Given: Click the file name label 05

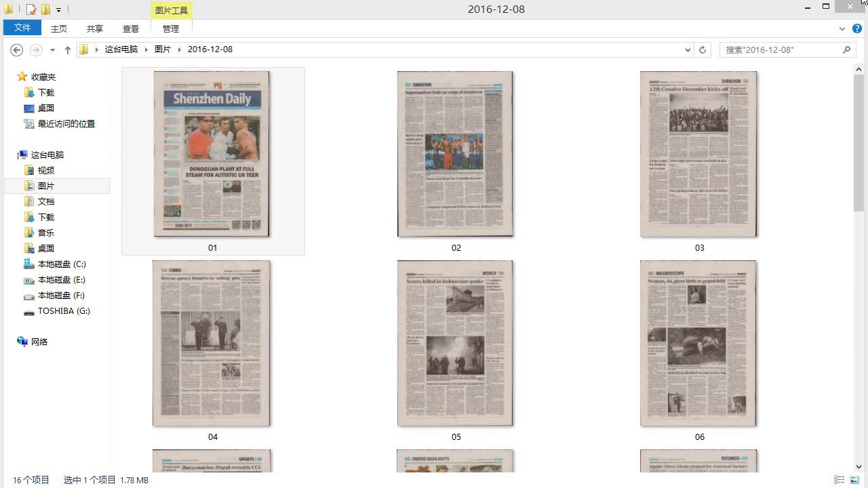Looking at the screenshot, I should [456, 437].
